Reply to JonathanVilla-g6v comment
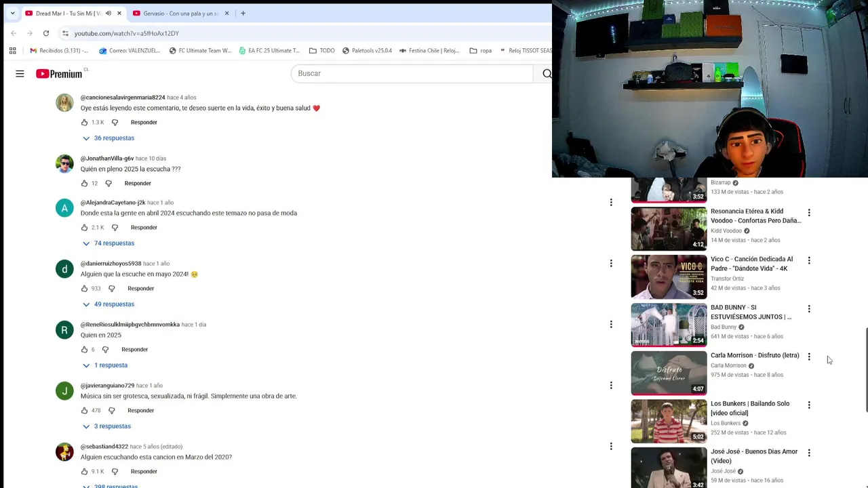 point(138,184)
